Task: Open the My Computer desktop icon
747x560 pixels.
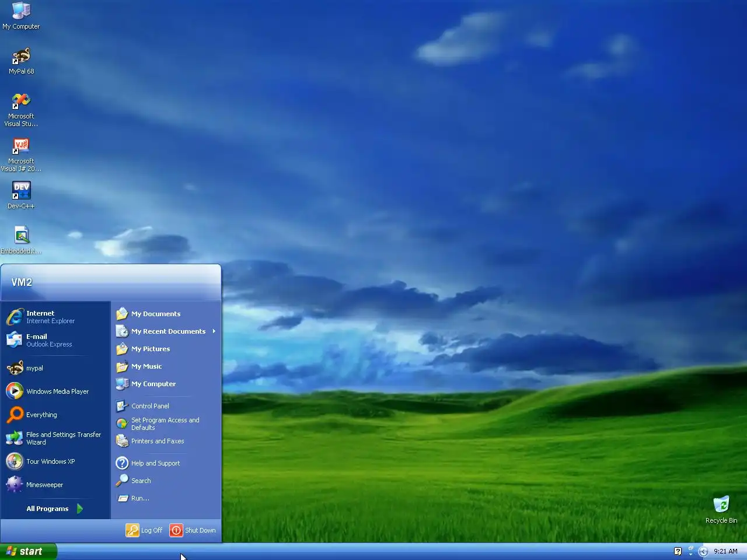Action: pos(21,16)
